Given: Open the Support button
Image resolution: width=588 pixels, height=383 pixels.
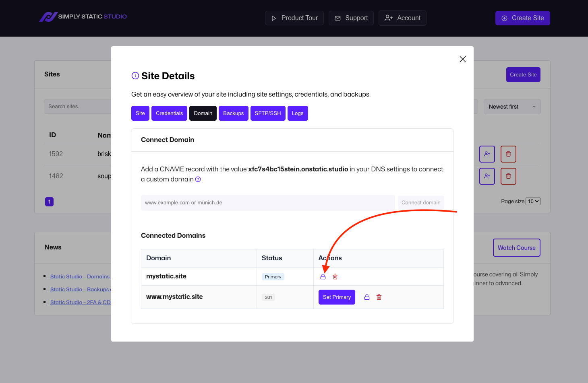Looking at the screenshot, I should point(351,18).
